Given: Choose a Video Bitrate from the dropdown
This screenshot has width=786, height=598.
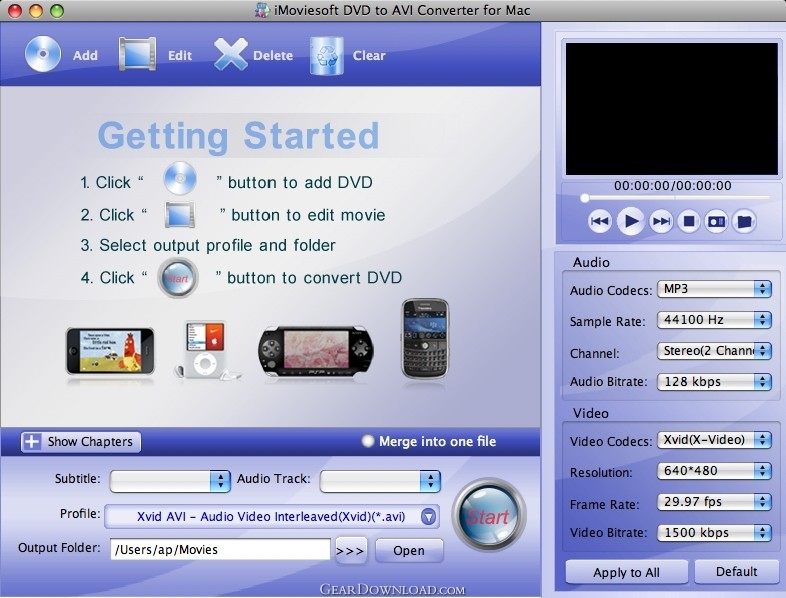Looking at the screenshot, I should pos(714,532).
